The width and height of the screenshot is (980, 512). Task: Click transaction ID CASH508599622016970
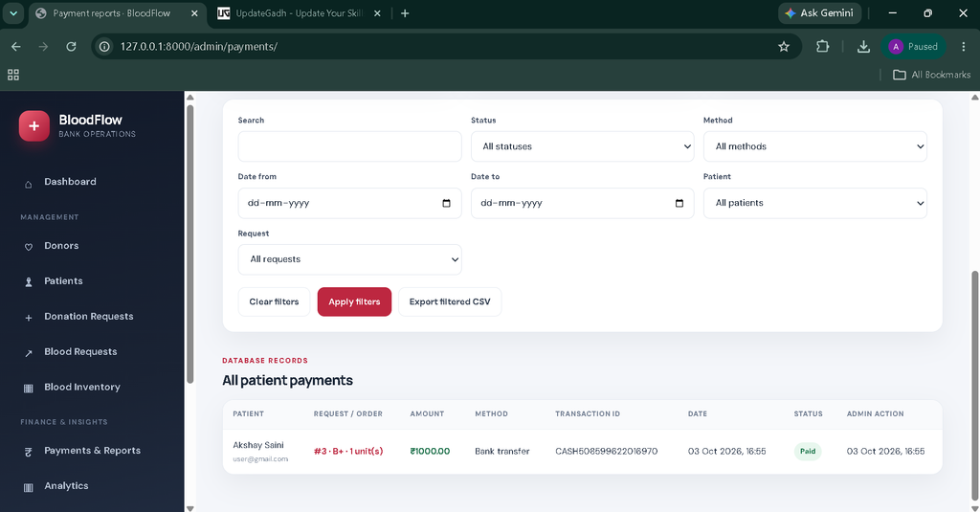pyautogui.click(x=606, y=452)
